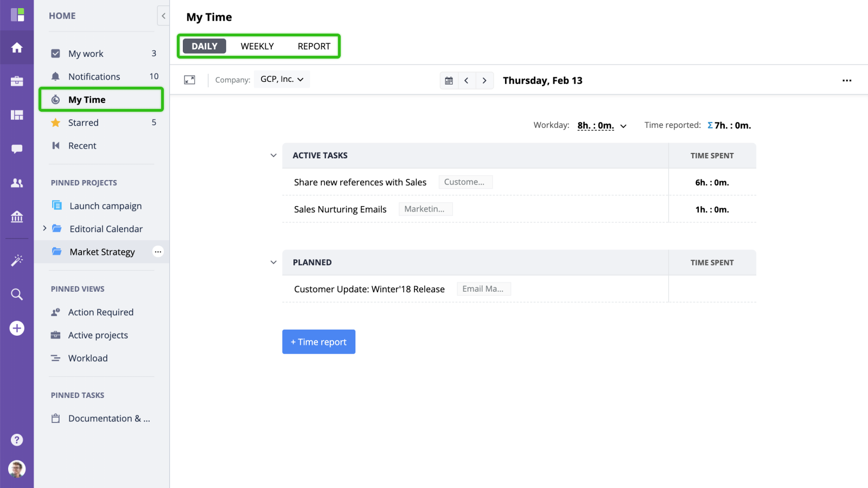The image size is (868, 488).
Task: Switch to the Report tab
Action: (x=314, y=46)
